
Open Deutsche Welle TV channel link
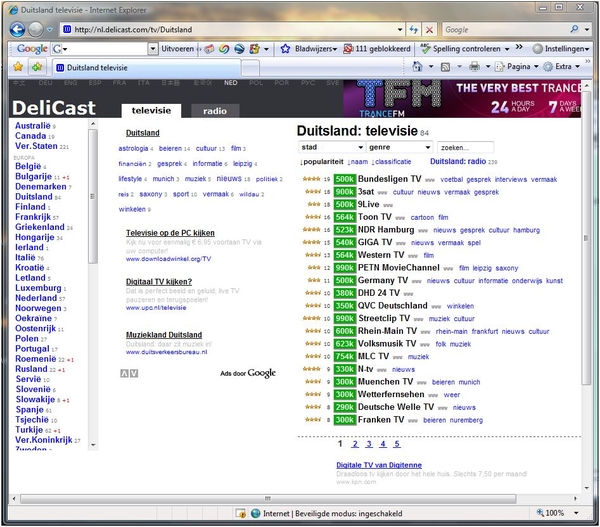pos(396,407)
